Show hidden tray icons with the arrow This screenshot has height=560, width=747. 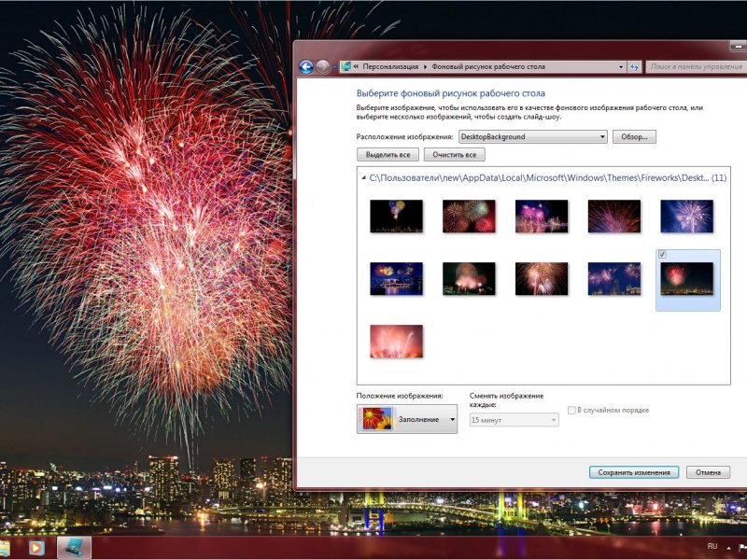click(x=729, y=548)
